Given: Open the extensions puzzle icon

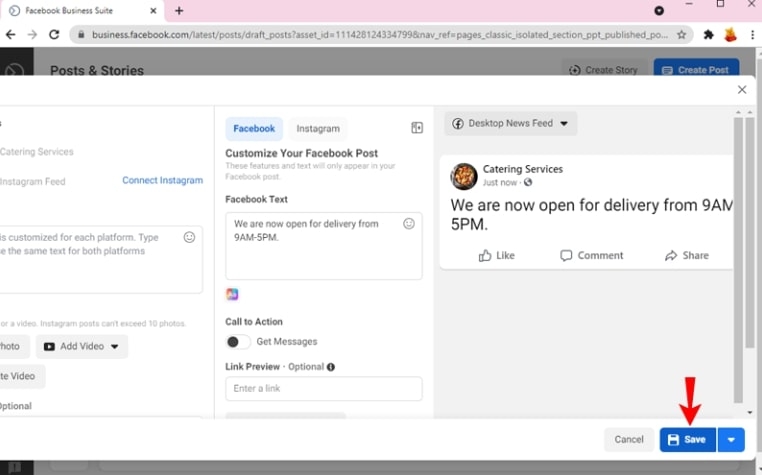Looking at the screenshot, I should pos(709,35).
